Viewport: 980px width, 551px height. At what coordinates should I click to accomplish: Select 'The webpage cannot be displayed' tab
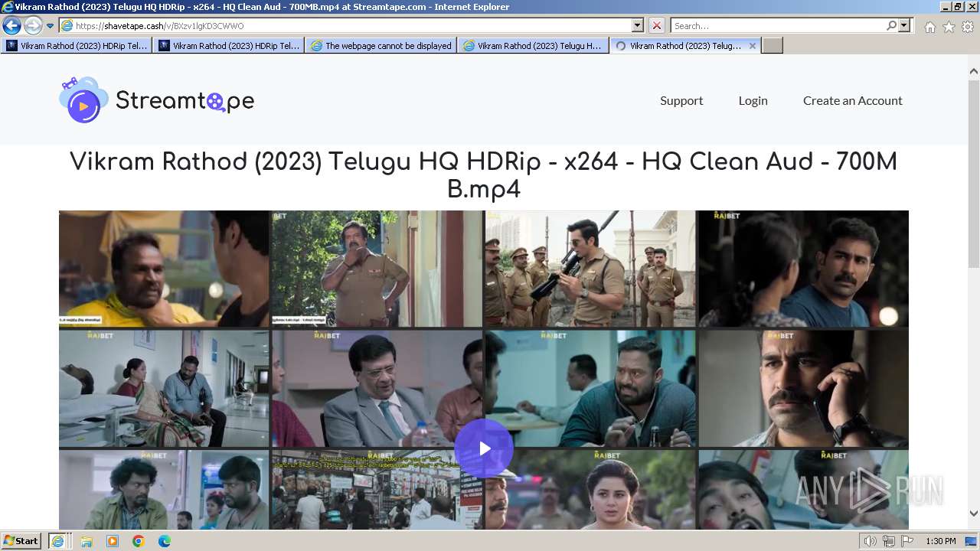pos(381,46)
